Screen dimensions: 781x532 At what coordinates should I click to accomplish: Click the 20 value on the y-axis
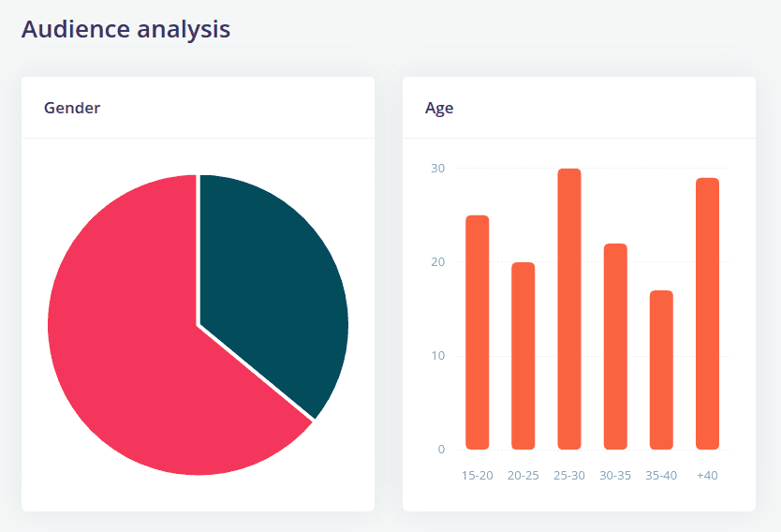click(438, 262)
